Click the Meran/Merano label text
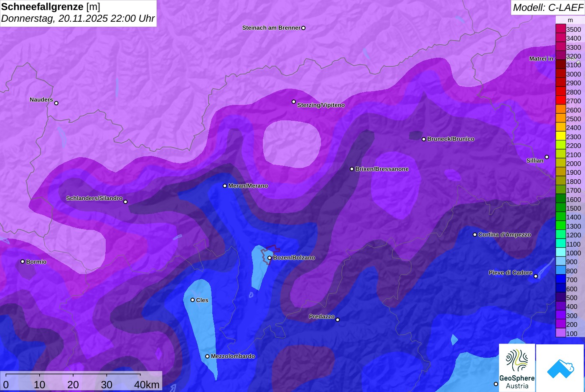The image size is (585, 392). click(248, 186)
